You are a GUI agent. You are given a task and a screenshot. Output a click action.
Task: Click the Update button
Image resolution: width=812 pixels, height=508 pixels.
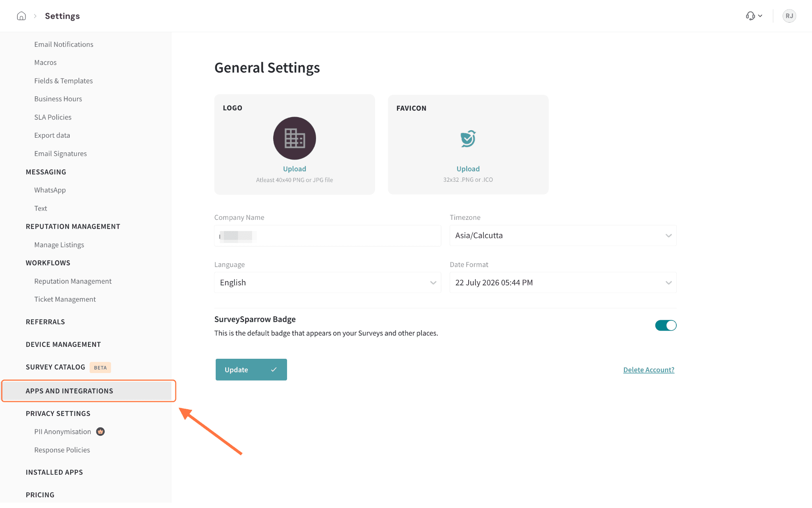tap(251, 369)
